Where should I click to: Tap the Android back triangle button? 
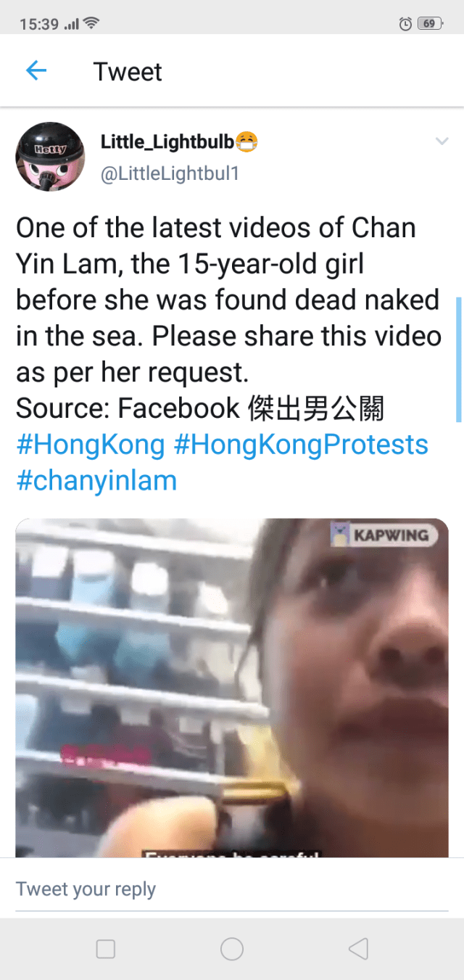click(x=358, y=949)
